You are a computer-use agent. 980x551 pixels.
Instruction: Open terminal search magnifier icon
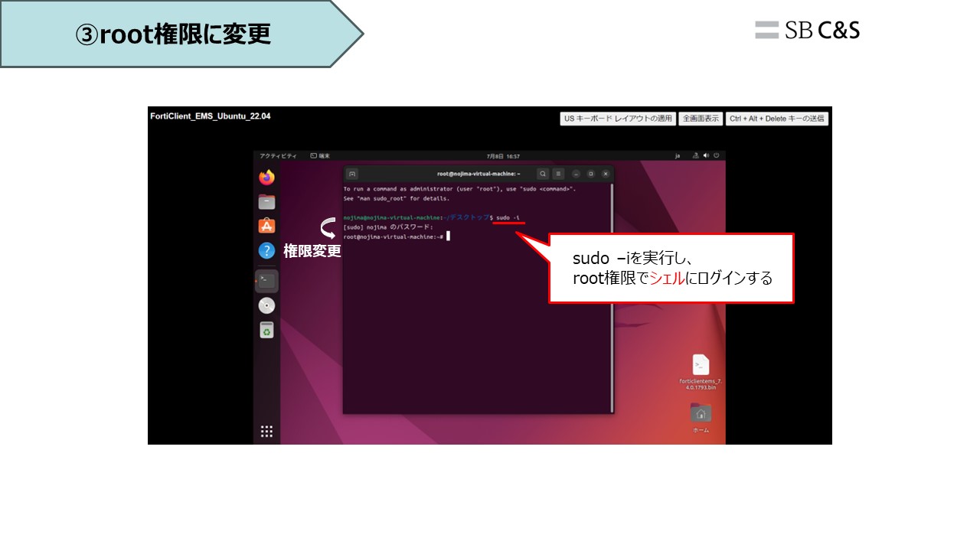[542, 174]
